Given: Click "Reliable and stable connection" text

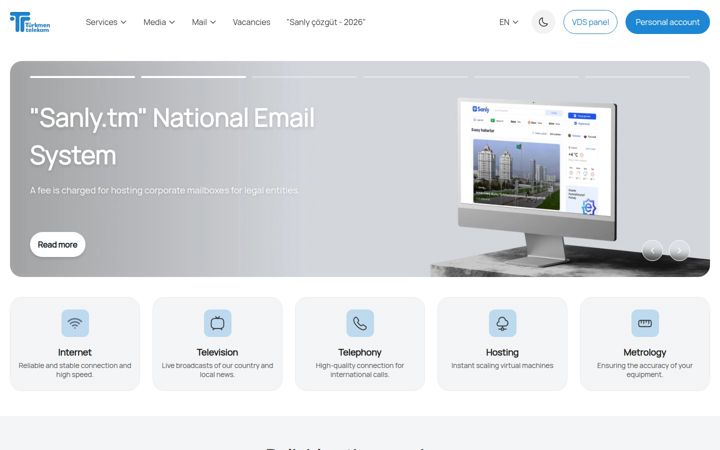Looking at the screenshot, I should 75,370.
